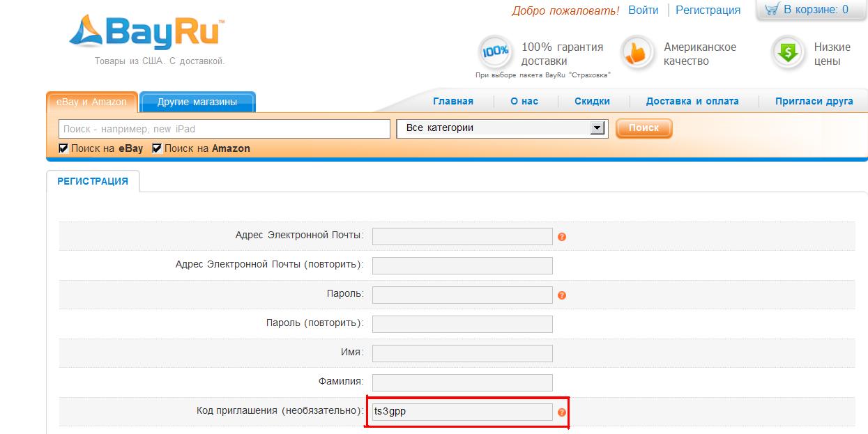Switch to the Другие магазины tab

[197, 102]
